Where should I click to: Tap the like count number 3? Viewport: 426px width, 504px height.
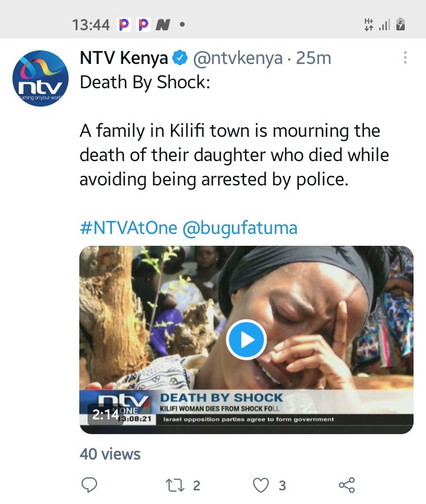click(282, 486)
